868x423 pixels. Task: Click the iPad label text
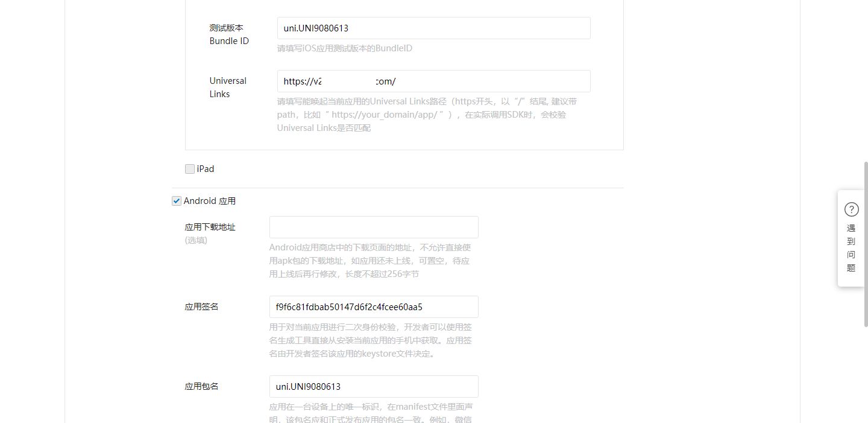pyautogui.click(x=206, y=169)
